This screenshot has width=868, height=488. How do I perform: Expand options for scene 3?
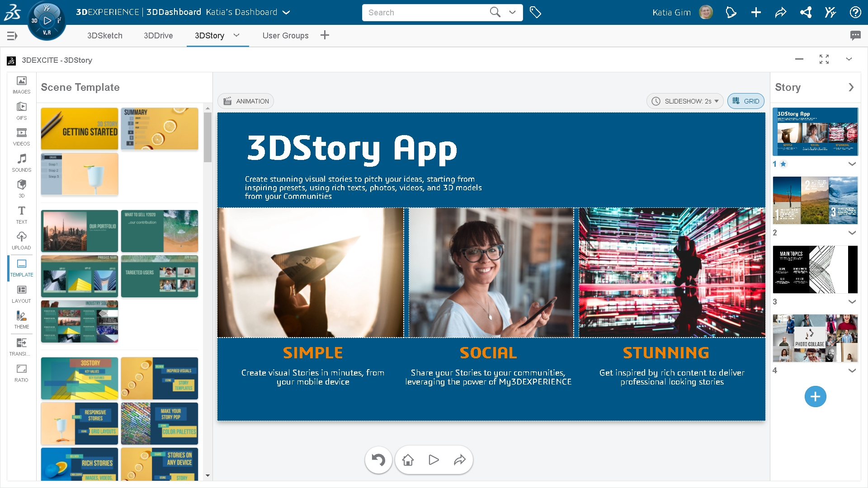point(852,301)
